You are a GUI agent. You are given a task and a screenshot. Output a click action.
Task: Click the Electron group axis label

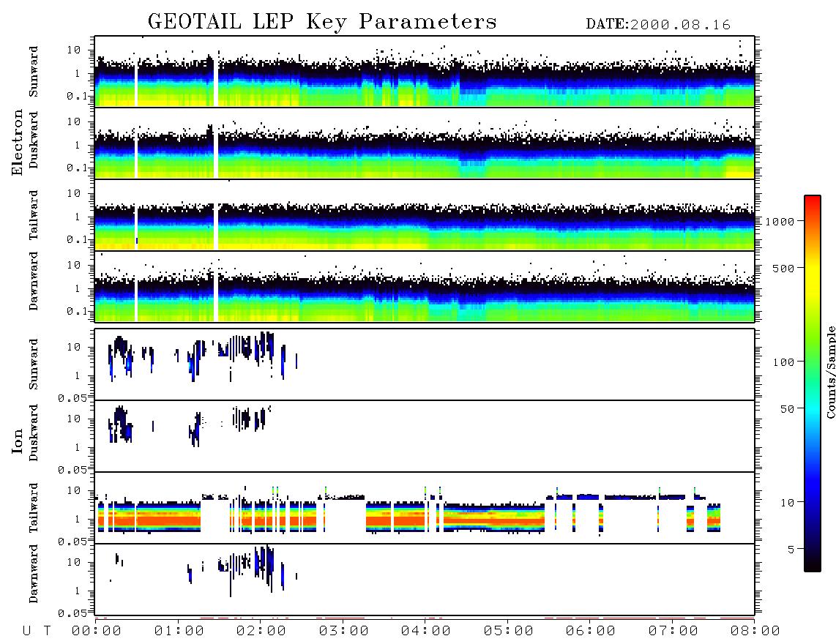tap(18, 142)
